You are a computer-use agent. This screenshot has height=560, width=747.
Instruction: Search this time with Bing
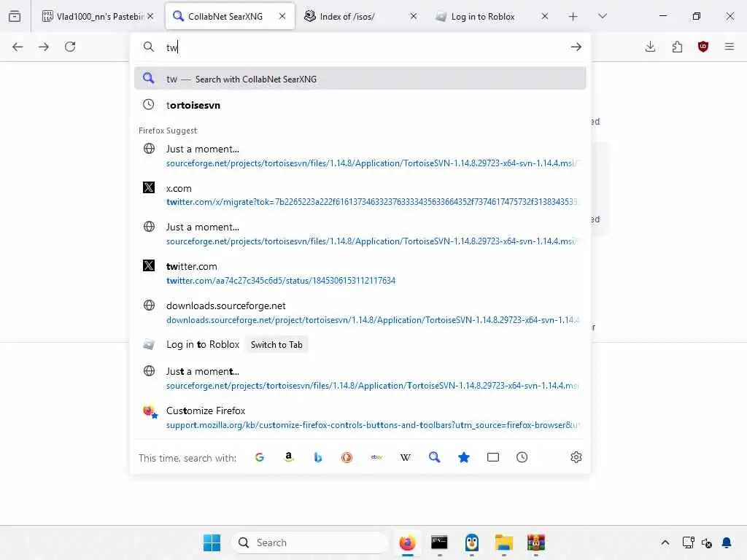(x=318, y=458)
